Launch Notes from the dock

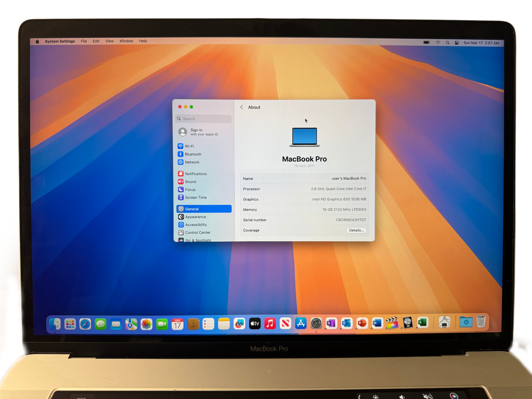click(224, 324)
